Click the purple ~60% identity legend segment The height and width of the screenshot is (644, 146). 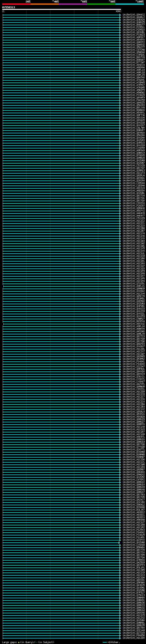pos(73,4)
